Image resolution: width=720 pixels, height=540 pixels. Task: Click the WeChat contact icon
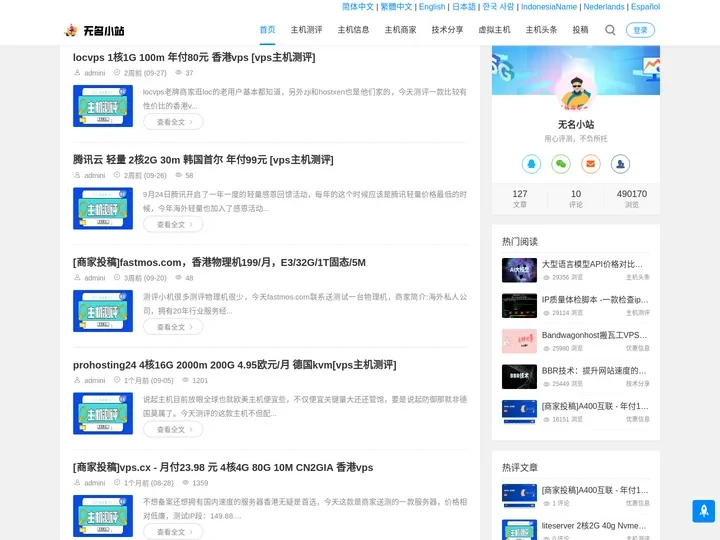pyautogui.click(x=561, y=164)
